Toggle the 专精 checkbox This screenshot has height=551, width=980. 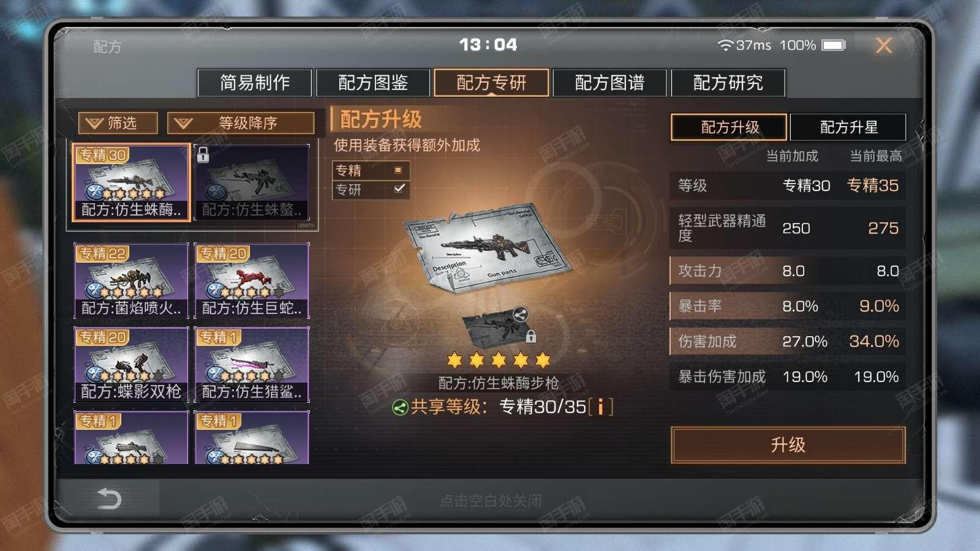pyautogui.click(x=398, y=170)
